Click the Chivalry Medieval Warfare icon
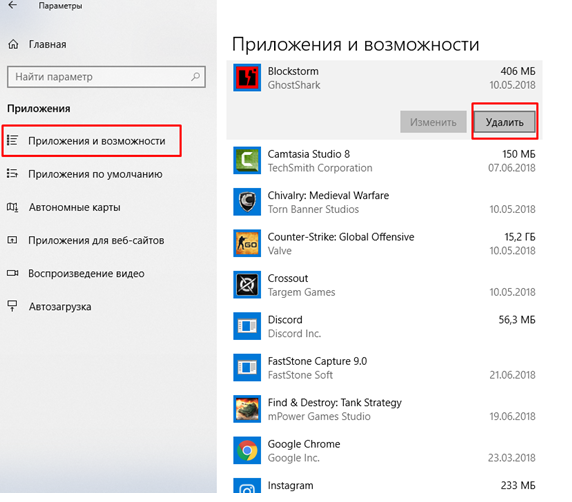The image size is (572, 502). coord(247,202)
